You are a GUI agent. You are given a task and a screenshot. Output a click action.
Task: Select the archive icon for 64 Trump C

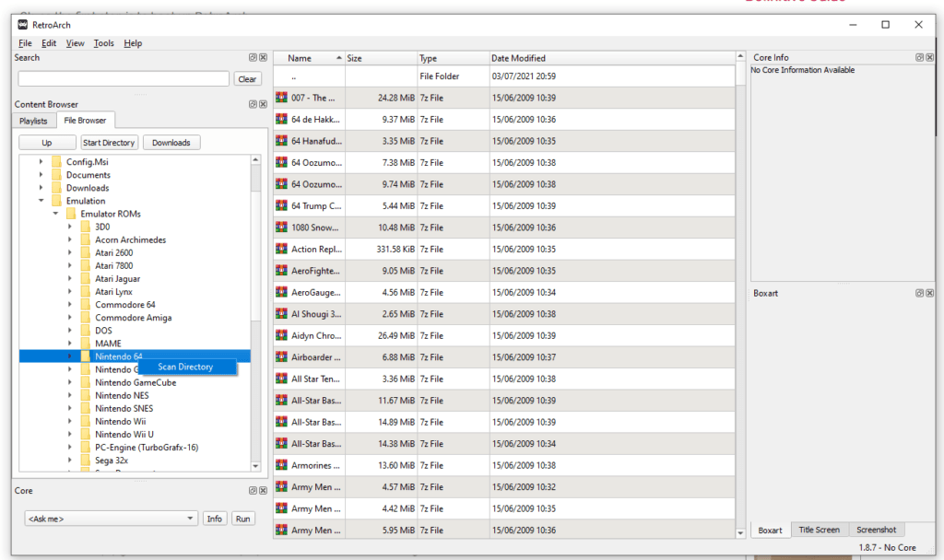click(281, 205)
